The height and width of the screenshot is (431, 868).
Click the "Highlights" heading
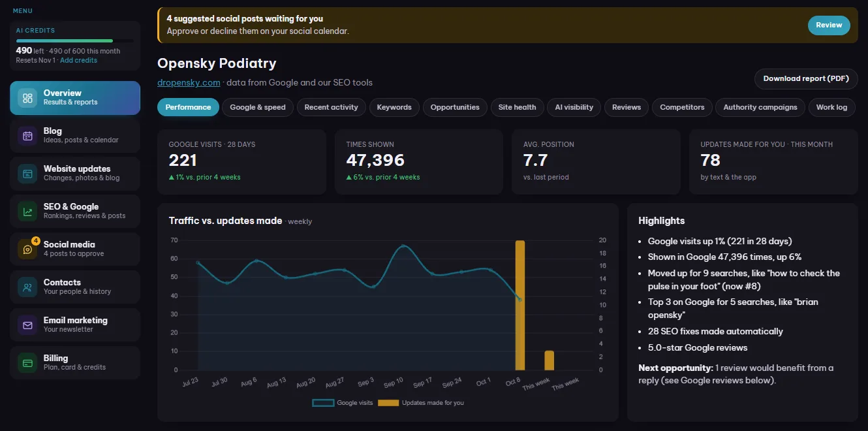click(662, 221)
